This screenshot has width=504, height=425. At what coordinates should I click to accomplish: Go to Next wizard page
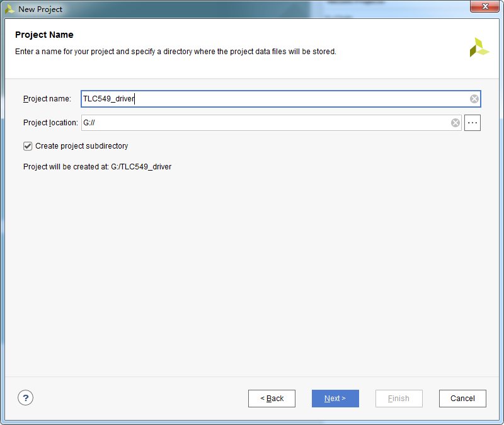(x=335, y=399)
